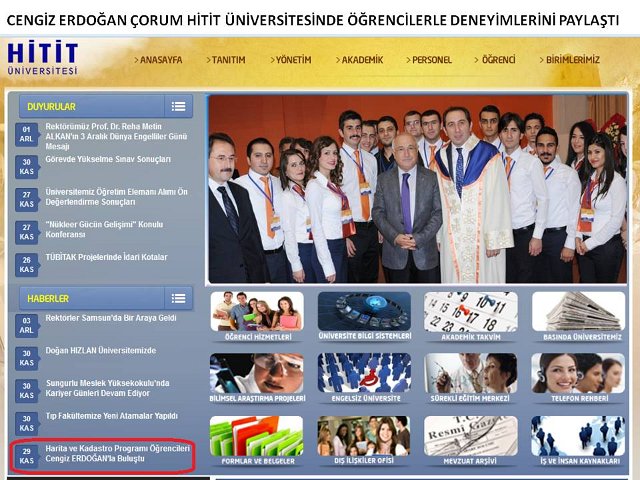Click the Hitit Üniversitesi logo
640x480 pixels.
click(42, 59)
